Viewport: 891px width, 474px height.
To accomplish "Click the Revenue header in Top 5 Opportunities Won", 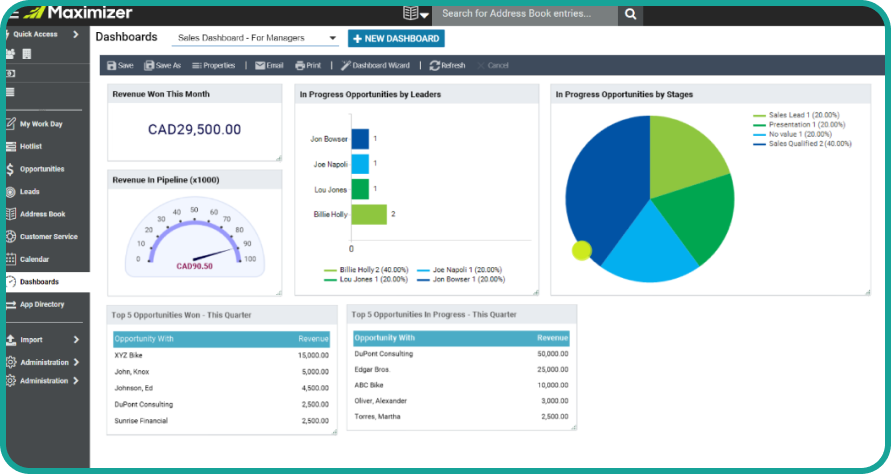I will (313, 339).
